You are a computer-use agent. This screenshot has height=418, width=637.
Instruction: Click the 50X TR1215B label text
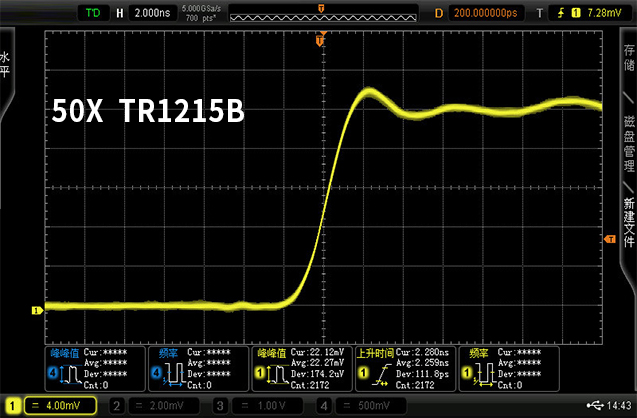coord(148,111)
